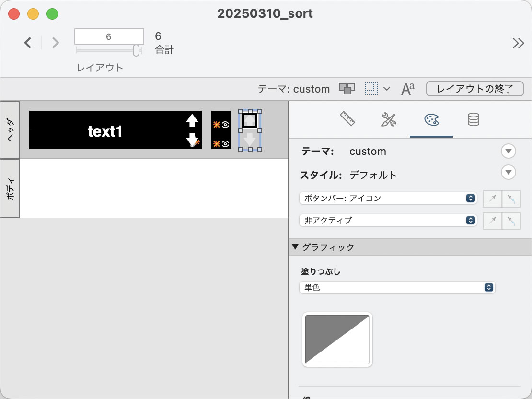Open the スタイル デフォルト arrow menu
The image size is (532, 399).
pyautogui.click(x=508, y=172)
